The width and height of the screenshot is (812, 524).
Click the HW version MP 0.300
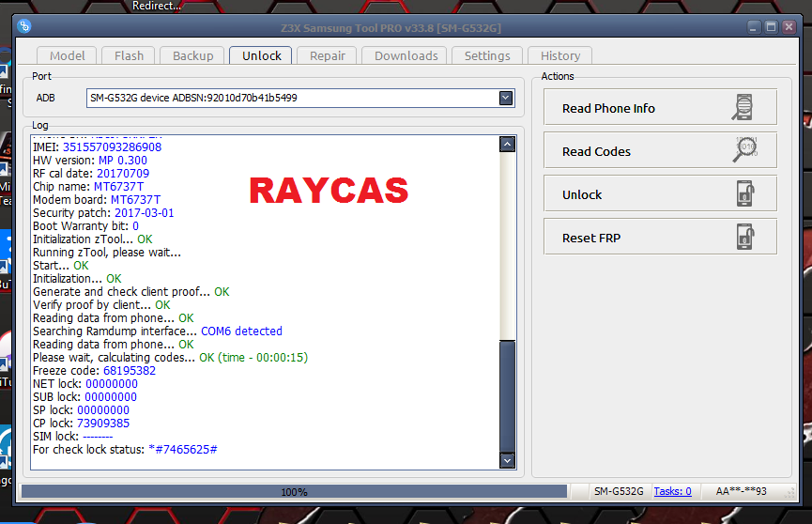pos(123,161)
